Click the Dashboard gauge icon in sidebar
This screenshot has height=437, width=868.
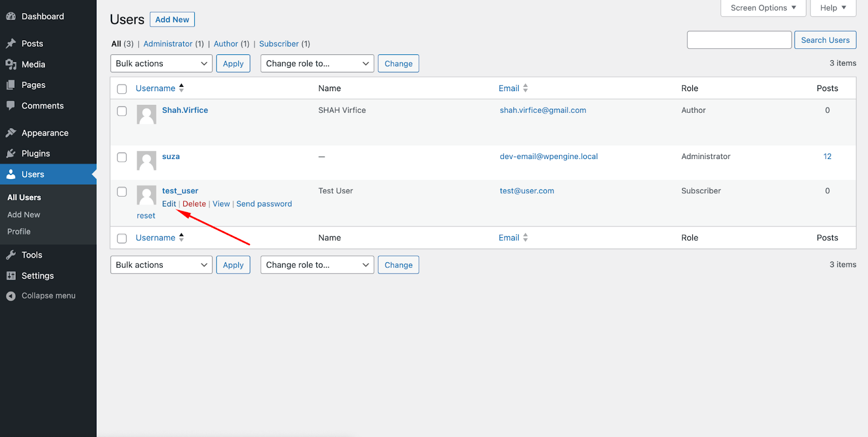(x=11, y=17)
